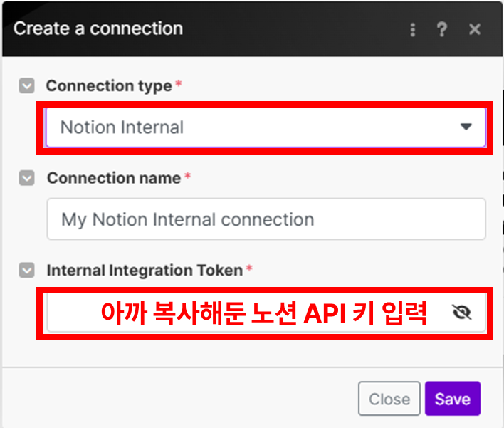The height and width of the screenshot is (428, 504).
Task: Collapse the Connection name field chevron
Action: pos(26,178)
